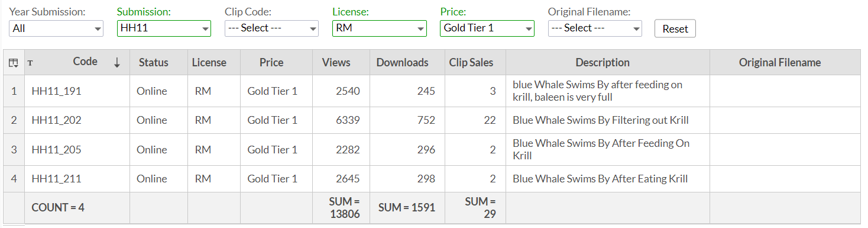Select the HH11_191 code cell
The height and width of the screenshot is (228, 868).
click(77, 91)
